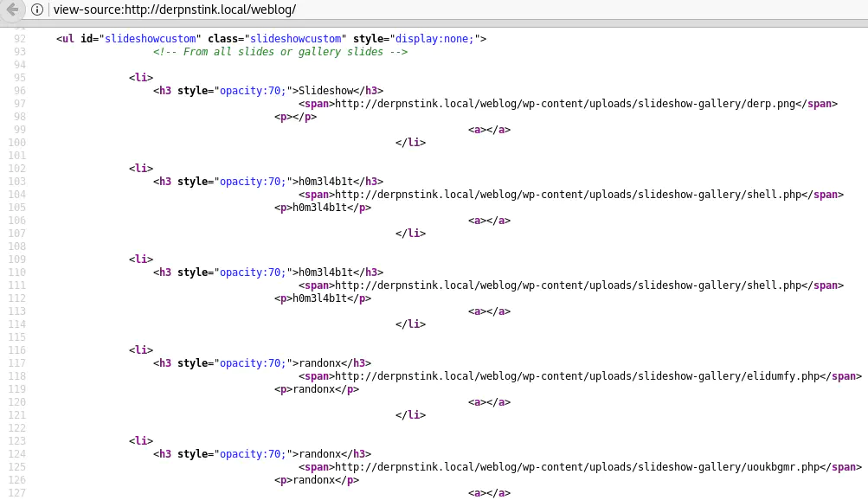The image size is (868, 500).
Task: Select randonx heading on line 117
Action: (x=319, y=362)
